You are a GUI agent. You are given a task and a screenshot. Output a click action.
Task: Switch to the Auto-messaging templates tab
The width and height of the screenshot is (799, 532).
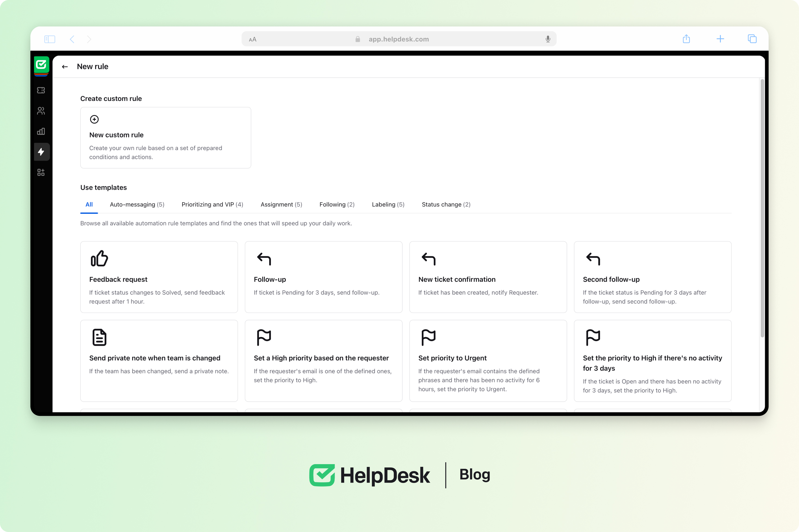pyautogui.click(x=137, y=205)
